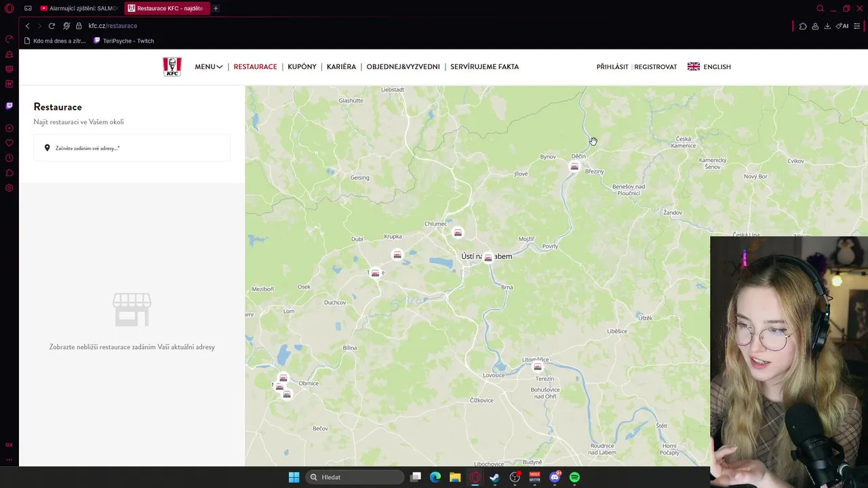Select OBJEDNEJ&VYZVEDNI in the navigation
868x488 pixels.
click(x=403, y=66)
